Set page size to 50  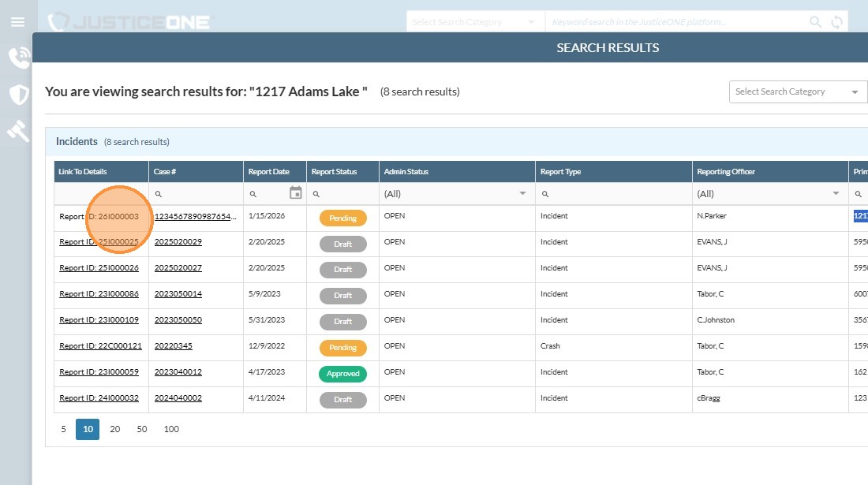(x=142, y=429)
